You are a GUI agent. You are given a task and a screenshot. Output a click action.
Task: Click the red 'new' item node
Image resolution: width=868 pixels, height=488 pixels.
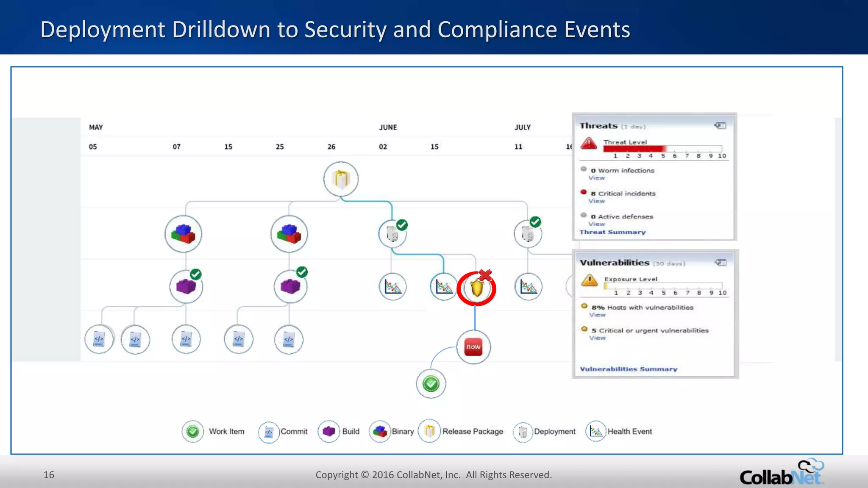[x=473, y=347]
